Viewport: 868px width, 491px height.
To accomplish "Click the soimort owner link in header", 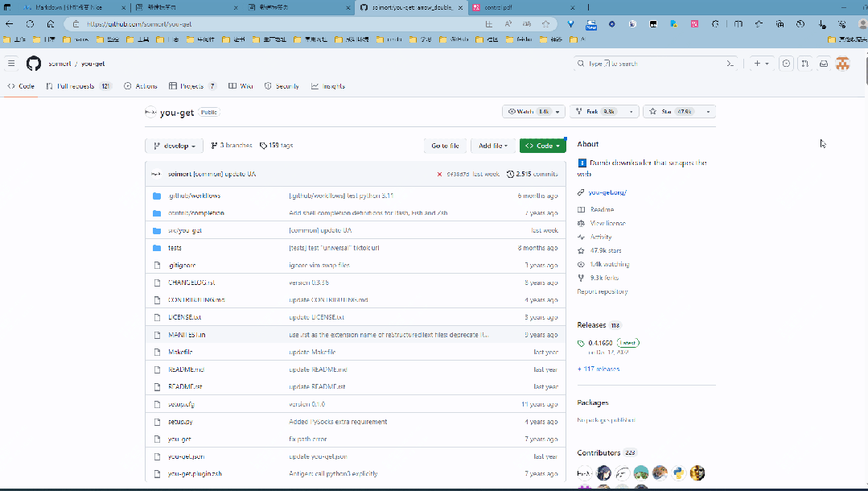I will [60, 64].
